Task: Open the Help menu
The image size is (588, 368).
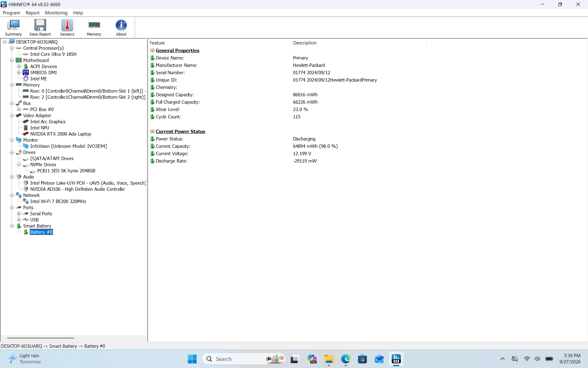Action: (78, 13)
